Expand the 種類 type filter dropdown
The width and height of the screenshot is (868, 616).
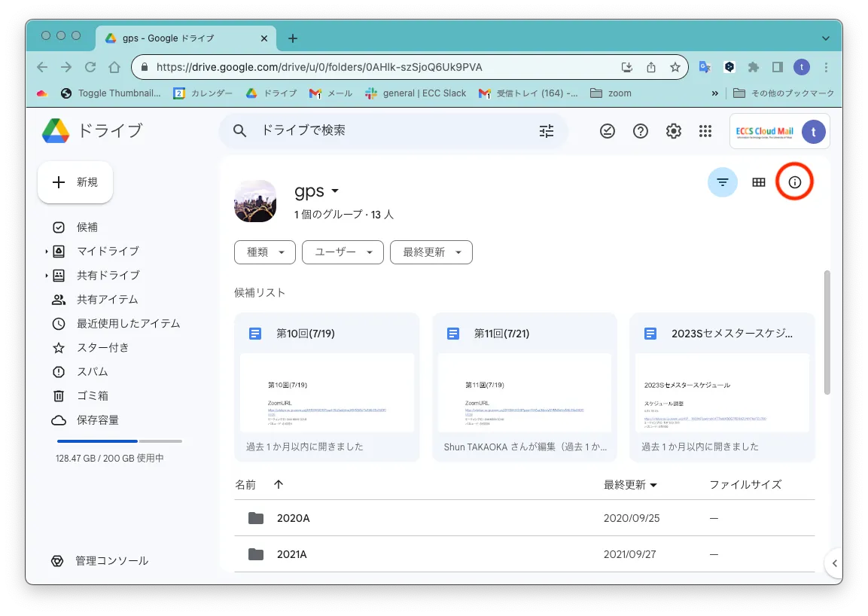pos(264,252)
